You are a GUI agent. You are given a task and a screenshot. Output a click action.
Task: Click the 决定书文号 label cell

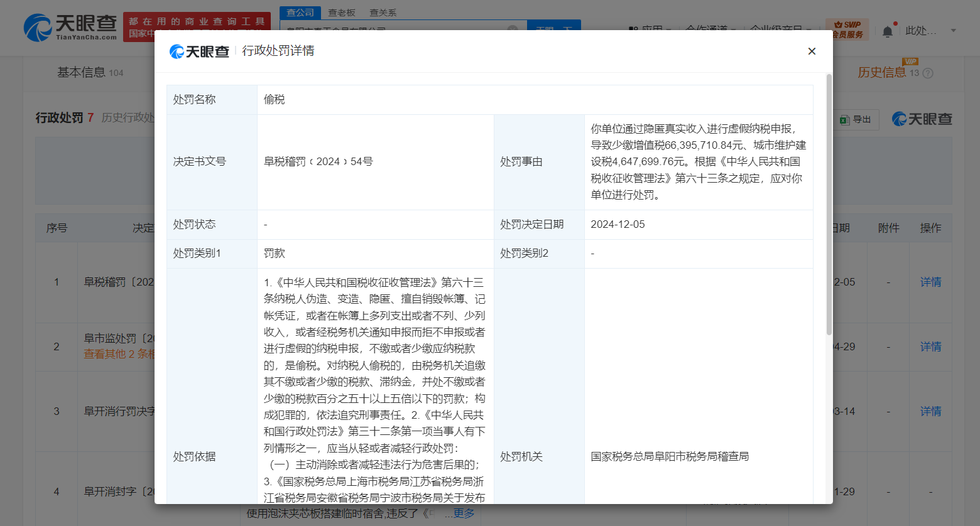click(212, 162)
